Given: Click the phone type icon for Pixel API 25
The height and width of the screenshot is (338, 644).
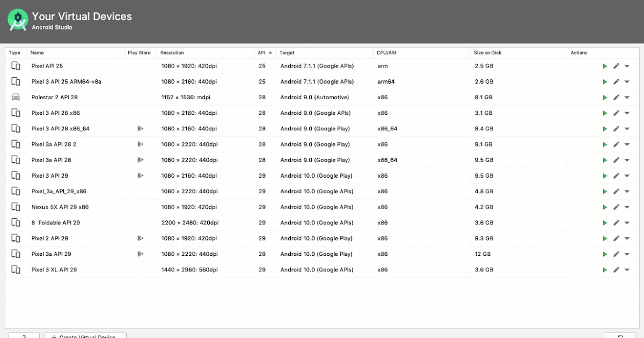Looking at the screenshot, I should (x=16, y=66).
